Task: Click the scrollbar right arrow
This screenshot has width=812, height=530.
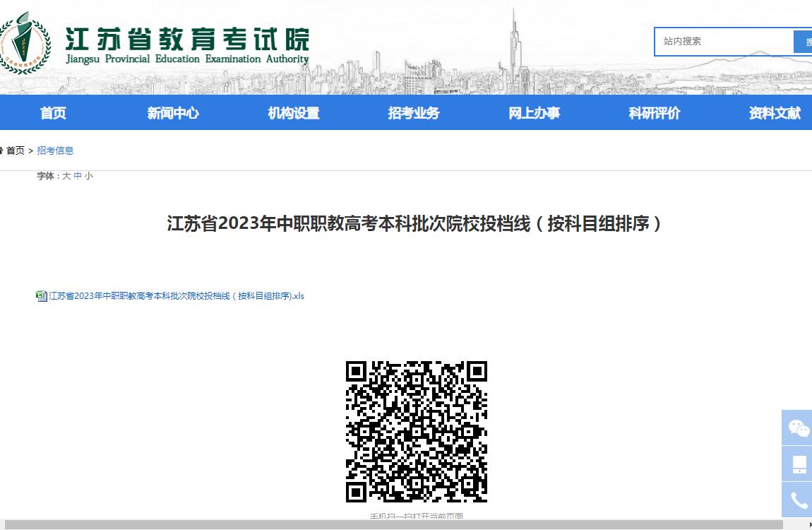Action: [x=809, y=525]
